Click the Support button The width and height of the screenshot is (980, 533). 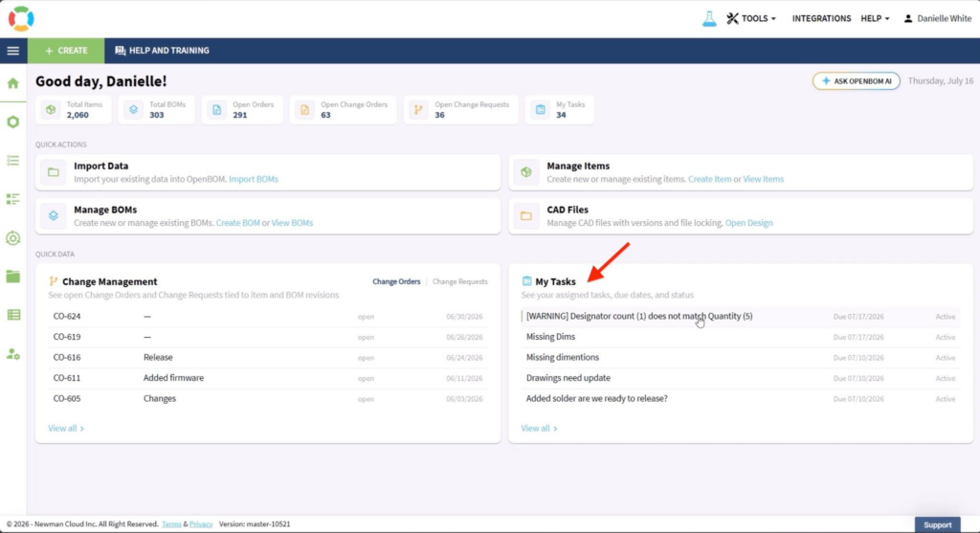[x=938, y=525]
